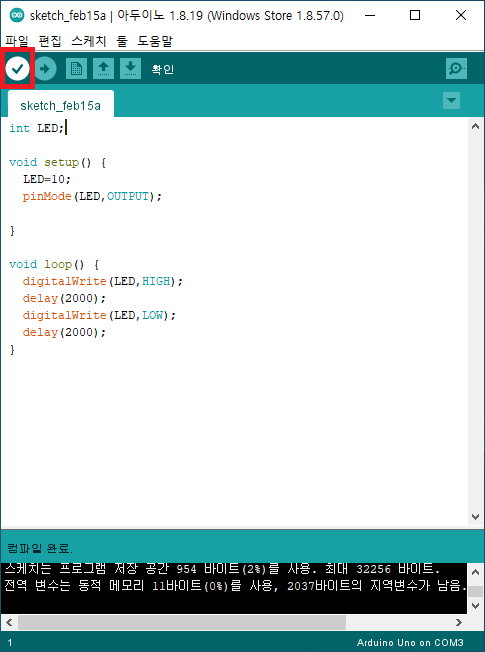
Task: Click the Upload arrow button
Action: pyautogui.click(x=45, y=68)
